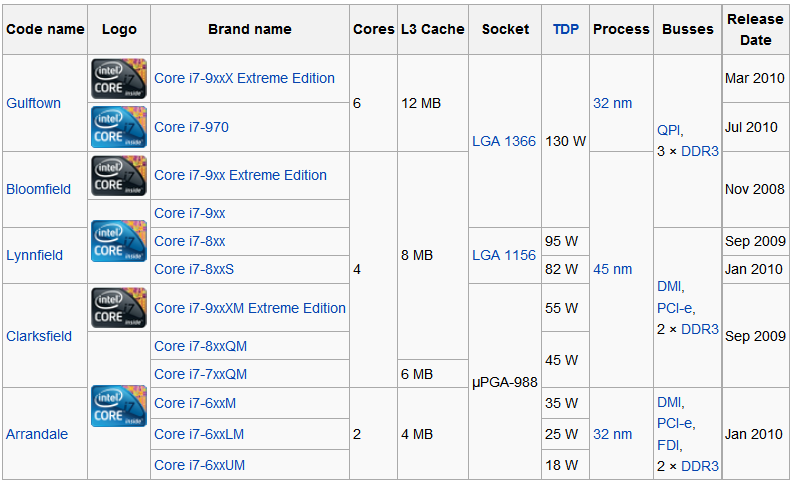Open the Bloomfield code name link

pos(38,189)
